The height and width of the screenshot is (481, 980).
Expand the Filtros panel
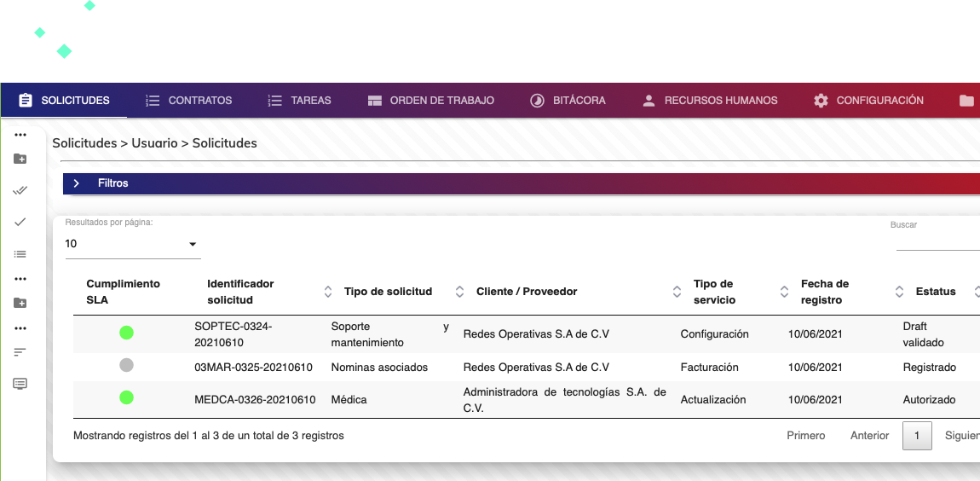coord(77,183)
